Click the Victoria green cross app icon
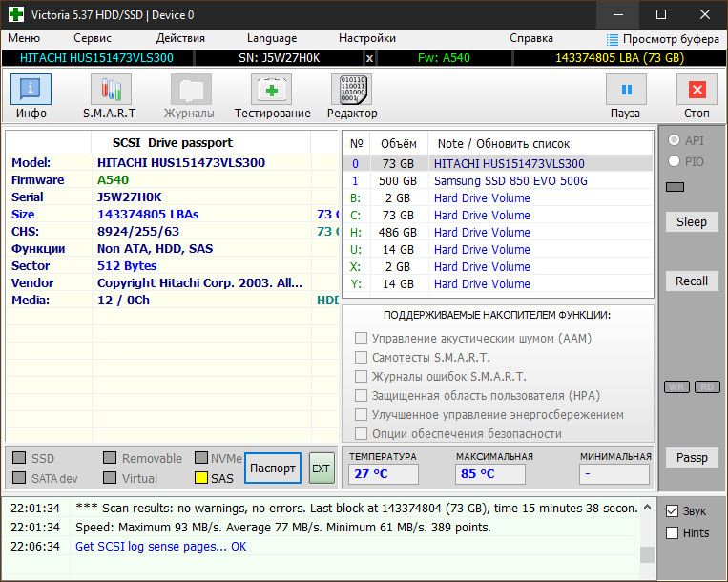The width and height of the screenshot is (728, 582). [16, 14]
